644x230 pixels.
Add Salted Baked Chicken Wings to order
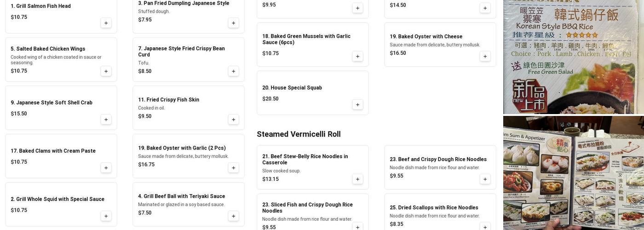click(106, 71)
